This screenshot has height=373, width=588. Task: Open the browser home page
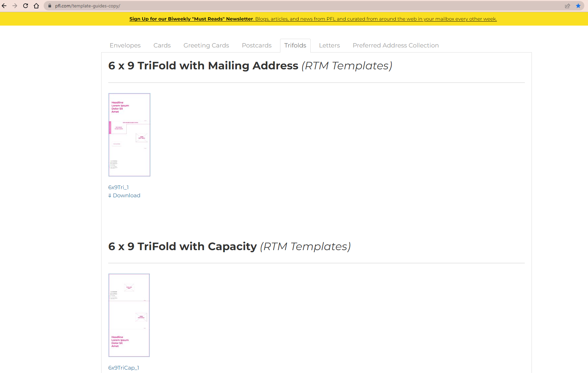36,6
